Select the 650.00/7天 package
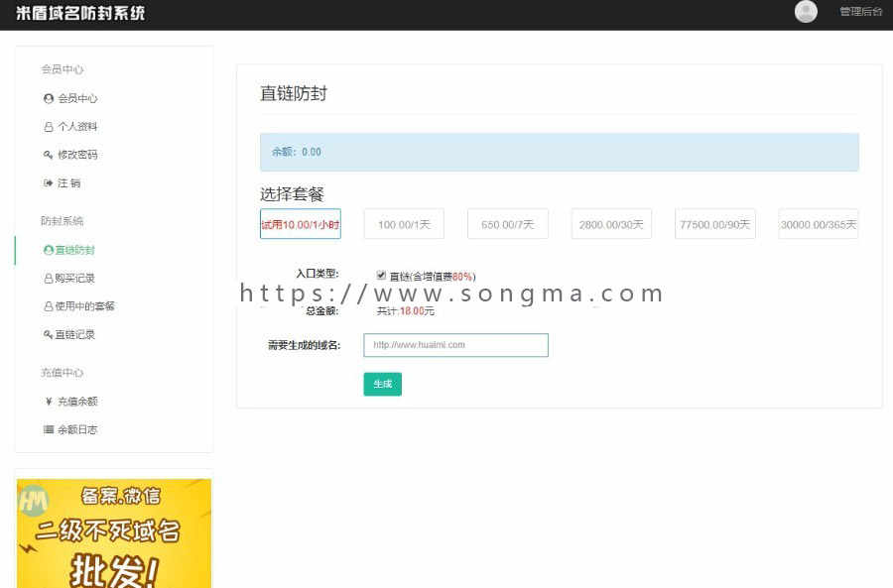The height and width of the screenshot is (588, 893). tap(507, 224)
